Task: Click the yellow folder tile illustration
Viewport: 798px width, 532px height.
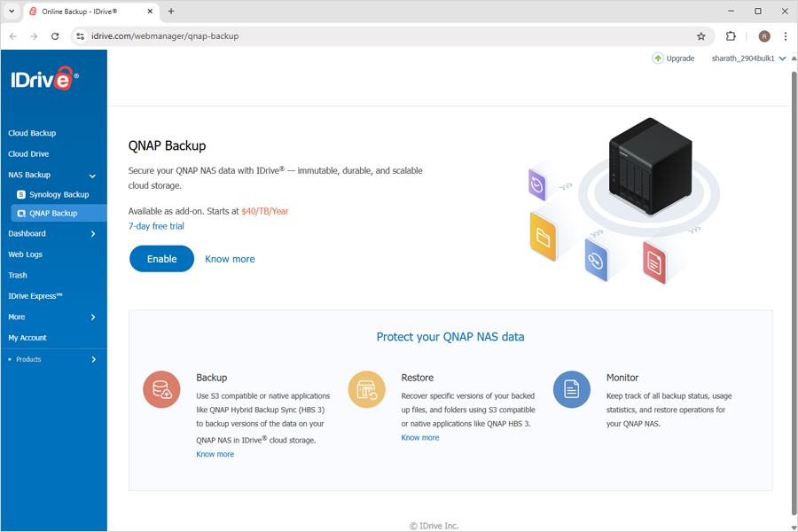Action: pyautogui.click(x=543, y=237)
